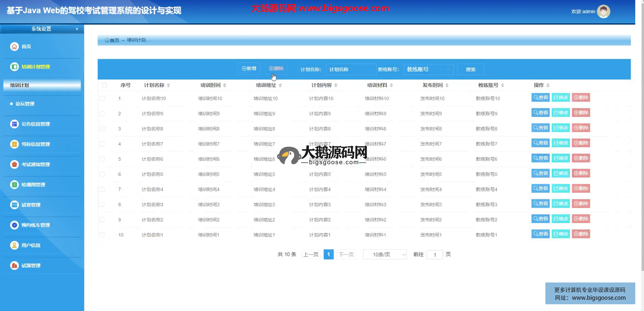644x311 pixels.
Task: Open the coach account dropdown filter
Action: 428,69
